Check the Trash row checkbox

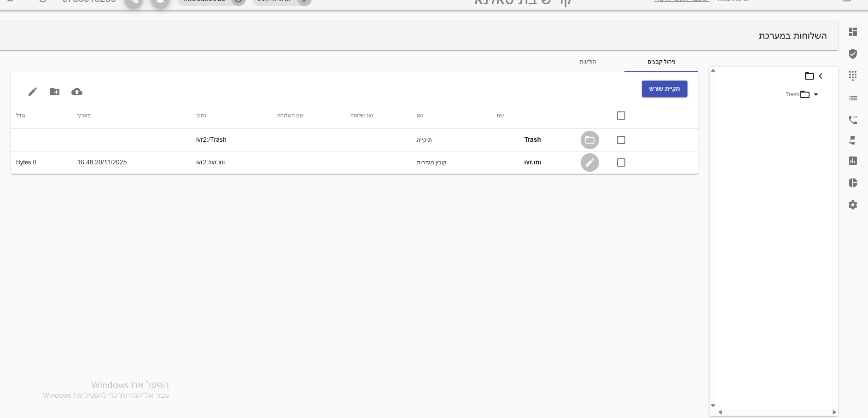pyautogui.click(x=621, y=140)
